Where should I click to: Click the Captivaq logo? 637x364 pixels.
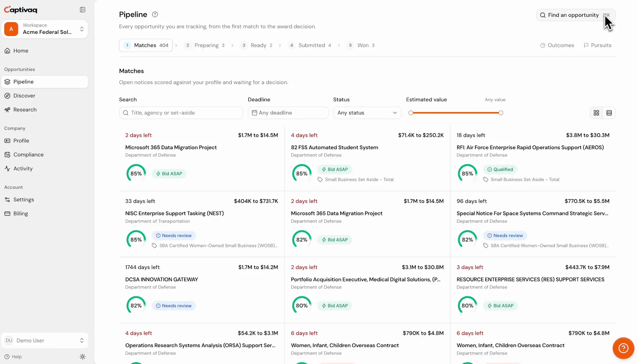(x=21, y=10)
